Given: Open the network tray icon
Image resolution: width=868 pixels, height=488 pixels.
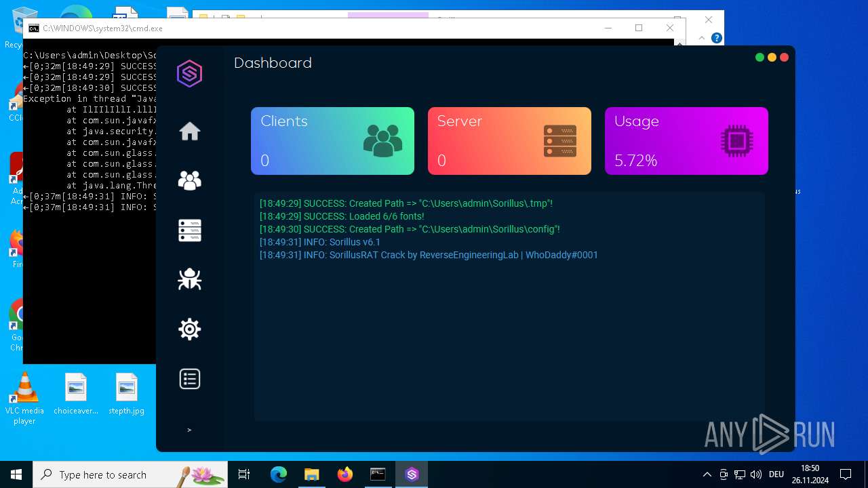Looking at the screenshot, I should tap(740, 474).
